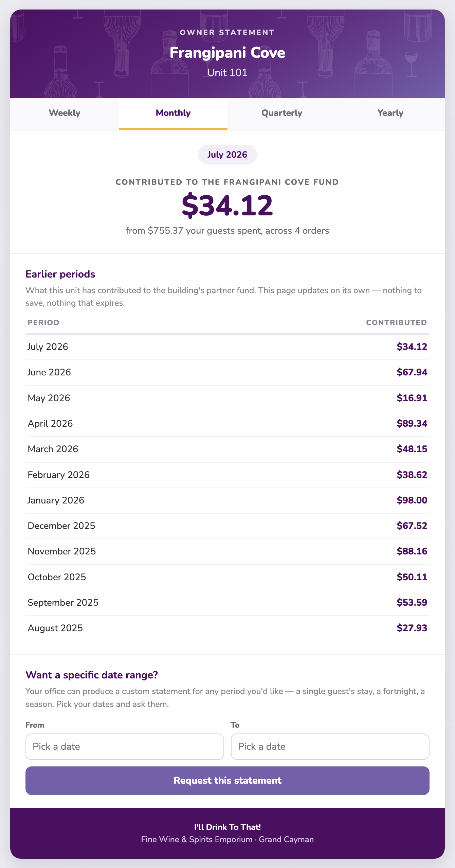The height and width of the screenshot is (868, 455).
Task: Click the $98.00 contributed amount
Action: 412,500
